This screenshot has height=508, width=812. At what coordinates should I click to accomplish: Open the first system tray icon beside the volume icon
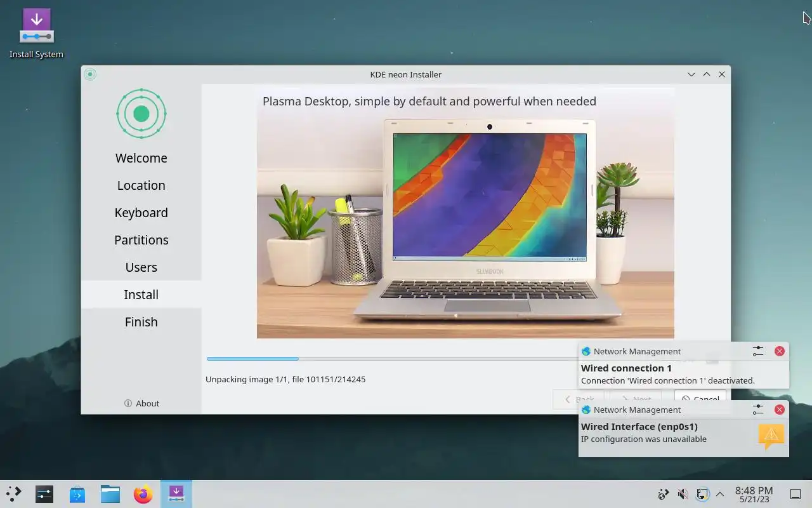point(664,494)
